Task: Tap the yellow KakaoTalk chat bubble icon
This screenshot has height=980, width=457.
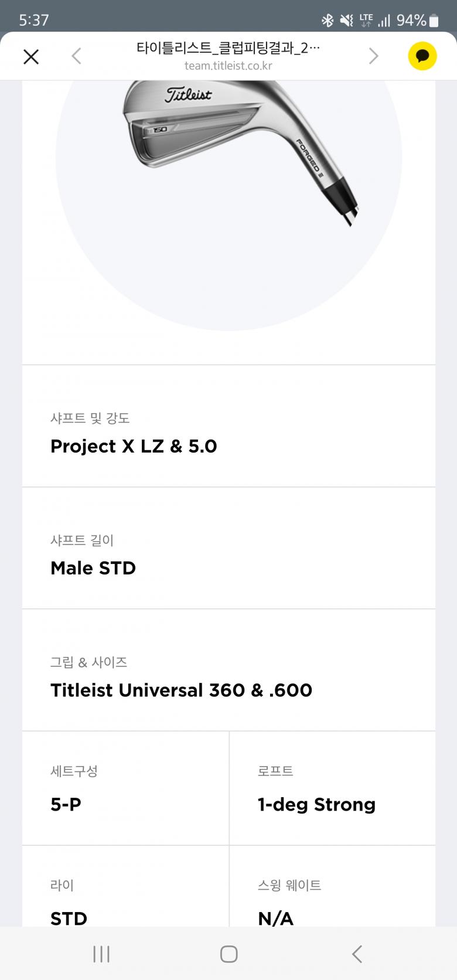Action: (x=422, y=56)
